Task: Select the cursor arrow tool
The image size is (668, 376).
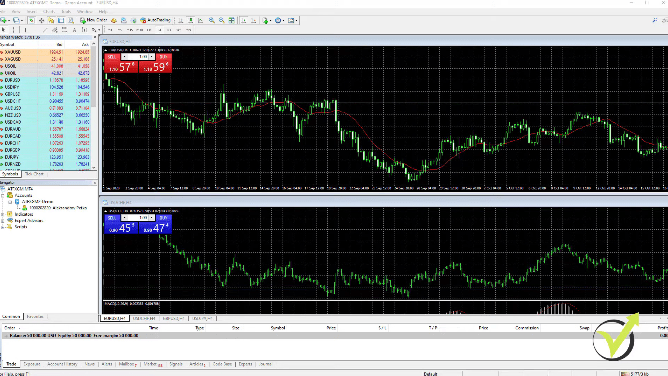Action: pyautogui.click(x=3, y=30)
